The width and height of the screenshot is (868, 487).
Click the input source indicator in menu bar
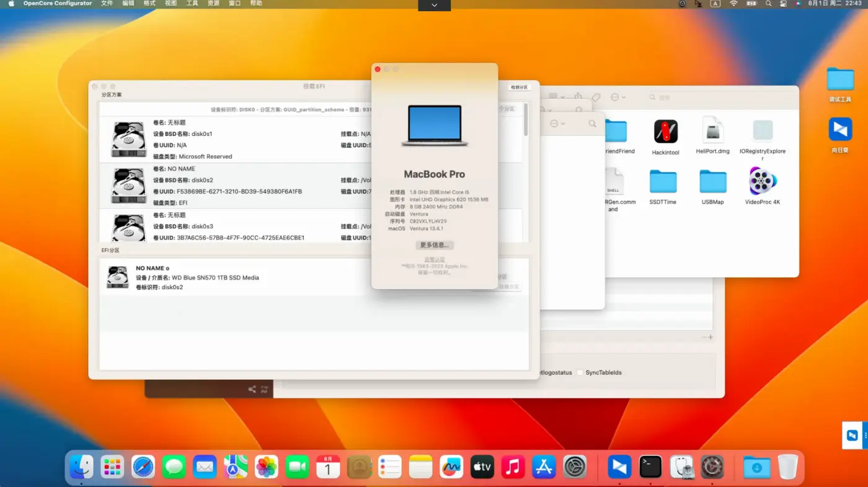[x=715, y=4]
